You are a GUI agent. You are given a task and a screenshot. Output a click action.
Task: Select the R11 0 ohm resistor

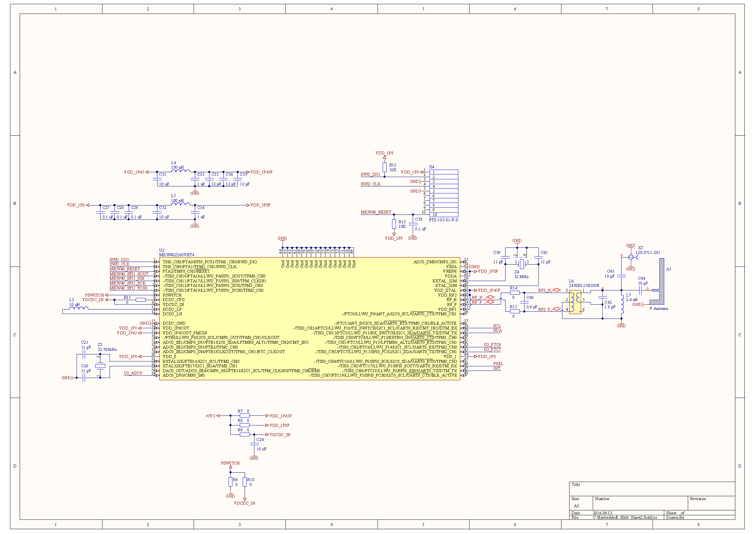[x=141, y=300]
